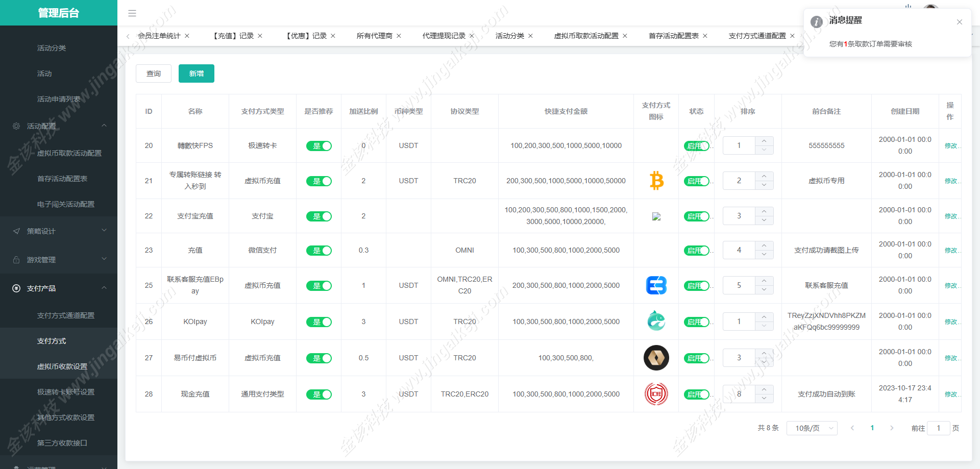Image resolution: width=980 pixels, height=469 pixels.
Task: Go to previous page arrow
Action: tap(852, 428)
